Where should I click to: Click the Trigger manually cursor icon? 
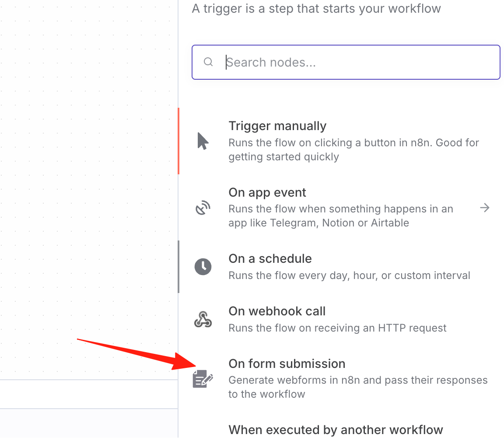(x=203, y=141)
